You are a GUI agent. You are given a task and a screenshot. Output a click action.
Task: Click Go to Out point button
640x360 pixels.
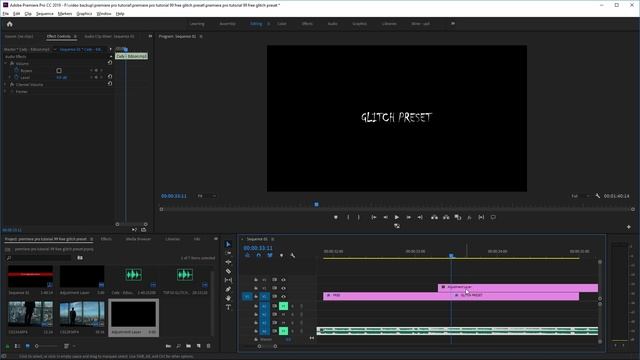coord(420,217)
